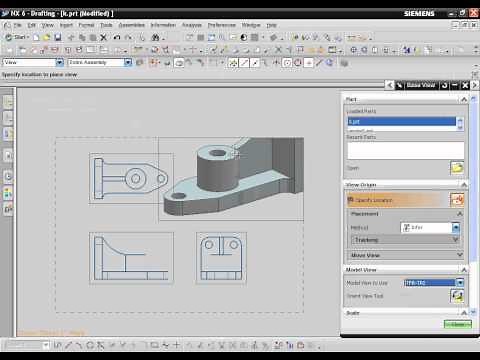Toggle Quadrant Point snap option
The height and width of the screenshot is (360, 480).
298,63
